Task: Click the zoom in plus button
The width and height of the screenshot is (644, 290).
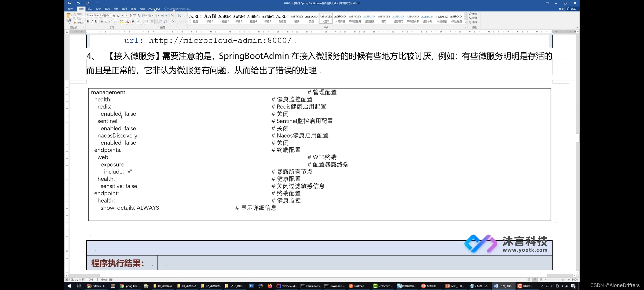Action: click(x=569, y=280)
